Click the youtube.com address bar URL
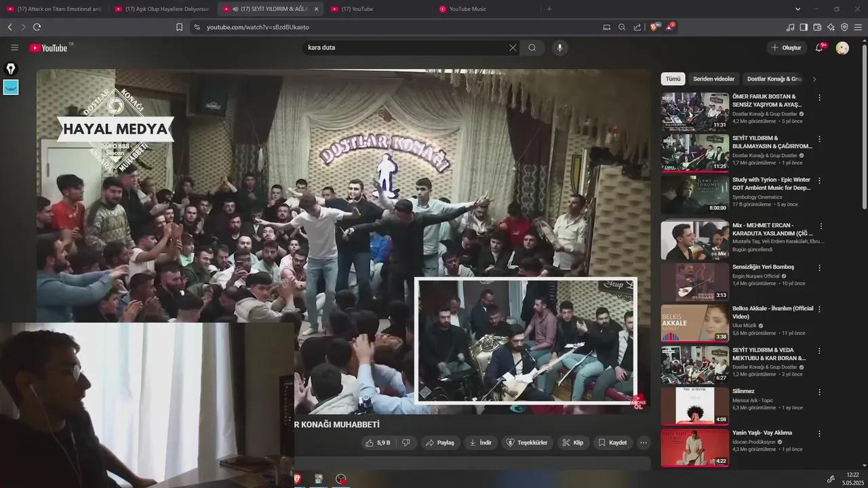868x488 pixels. tap(258, 27)
